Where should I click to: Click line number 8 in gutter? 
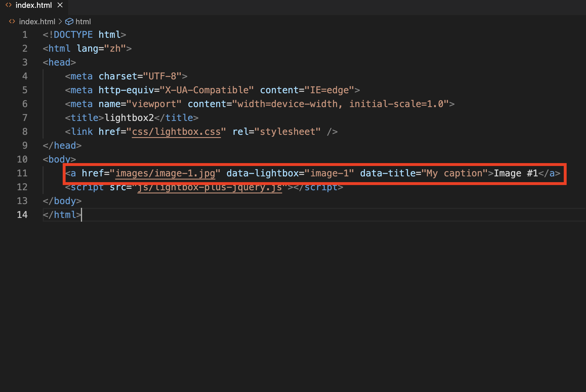(x=25, y=132)
